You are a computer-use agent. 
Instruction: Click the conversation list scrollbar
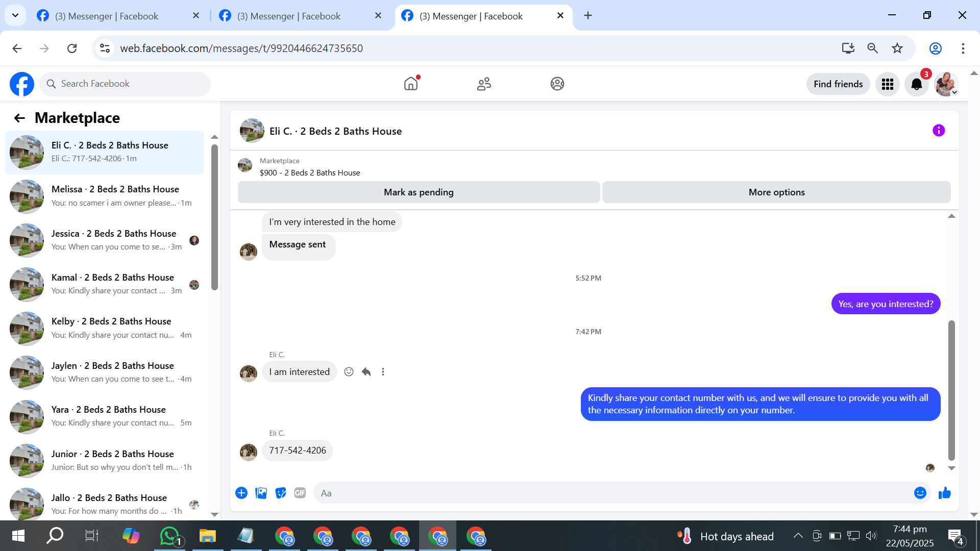215,217
